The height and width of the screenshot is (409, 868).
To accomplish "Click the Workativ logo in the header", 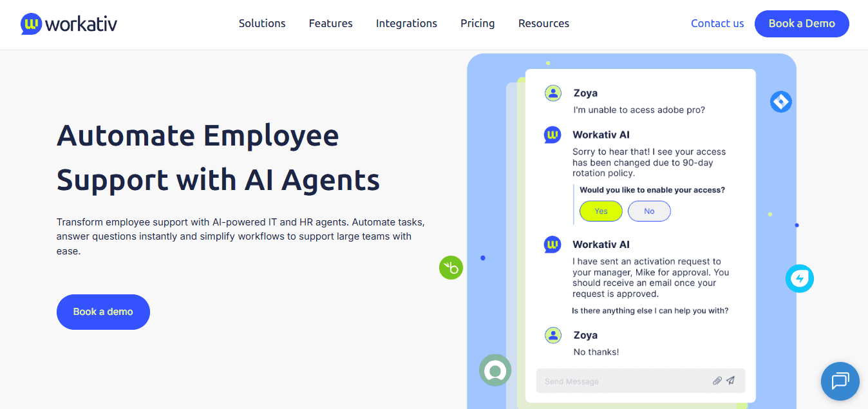I will [x=68, y=23].
